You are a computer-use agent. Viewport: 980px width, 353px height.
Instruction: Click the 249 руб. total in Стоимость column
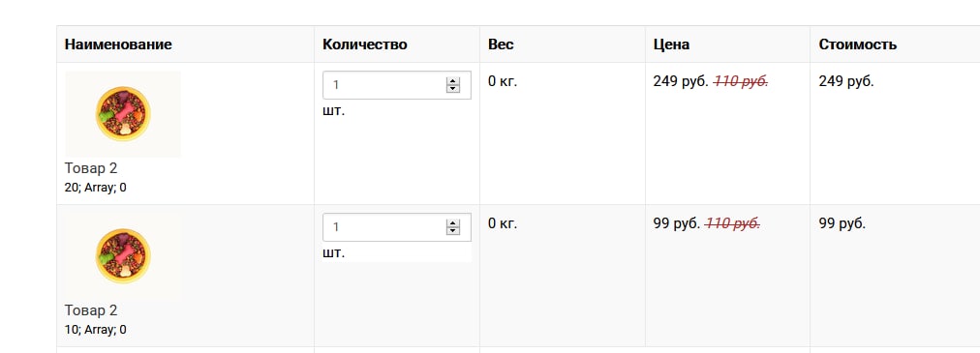[x=846, y=81]
